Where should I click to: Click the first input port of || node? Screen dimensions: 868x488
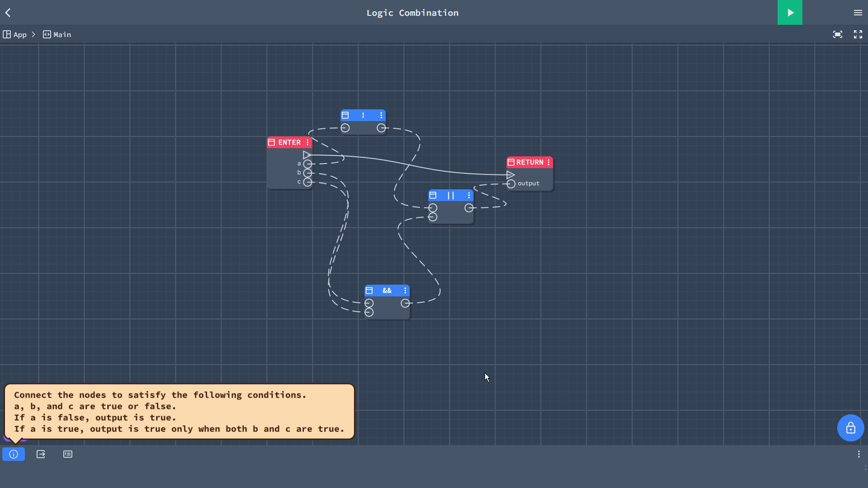pyautogui.click(x=433, y=208)
